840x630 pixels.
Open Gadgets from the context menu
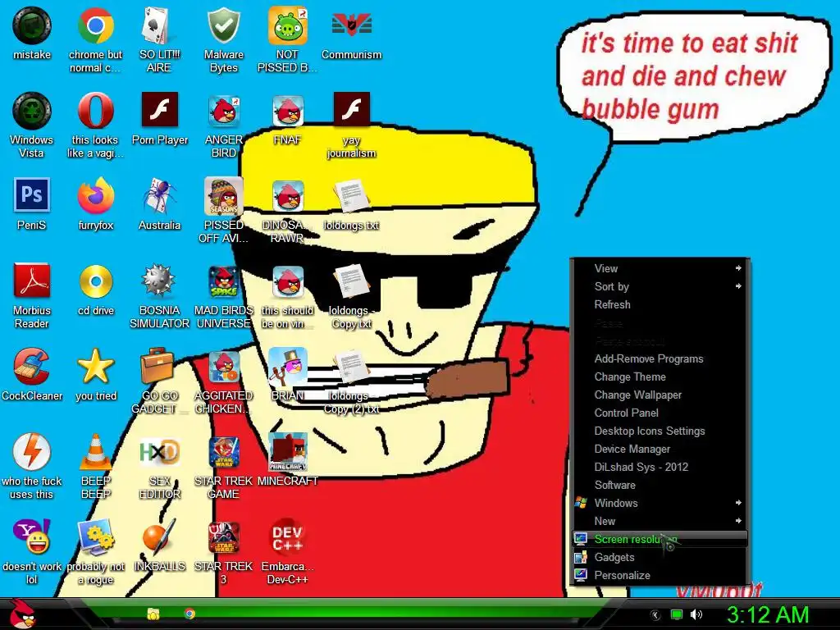(x=660, y=557)
